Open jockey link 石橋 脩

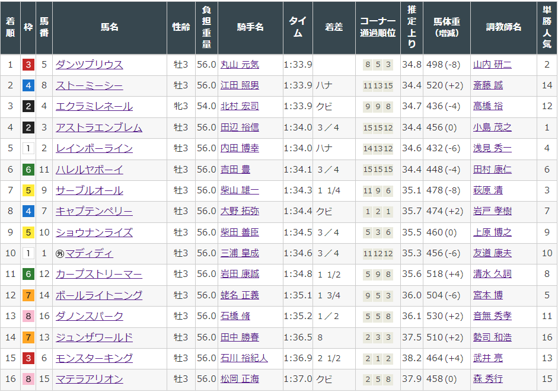[x=235, y=316]
